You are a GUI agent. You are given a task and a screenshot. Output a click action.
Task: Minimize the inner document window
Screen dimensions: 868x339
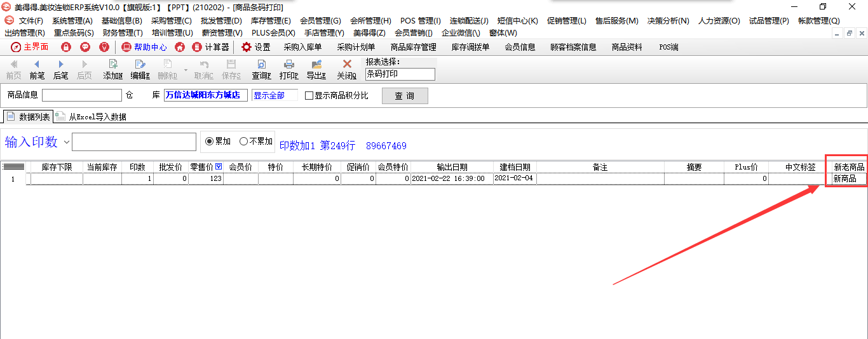point(838,33)
